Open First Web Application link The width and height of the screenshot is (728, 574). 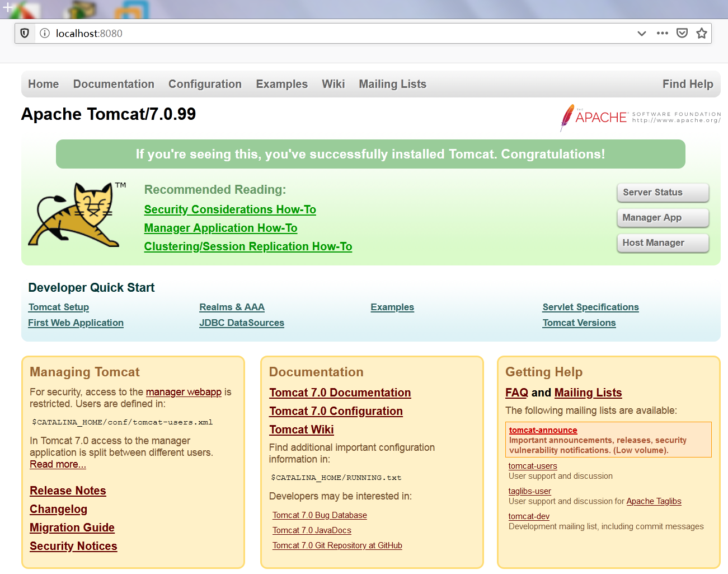pyautogui.click(x=76, y=323)
